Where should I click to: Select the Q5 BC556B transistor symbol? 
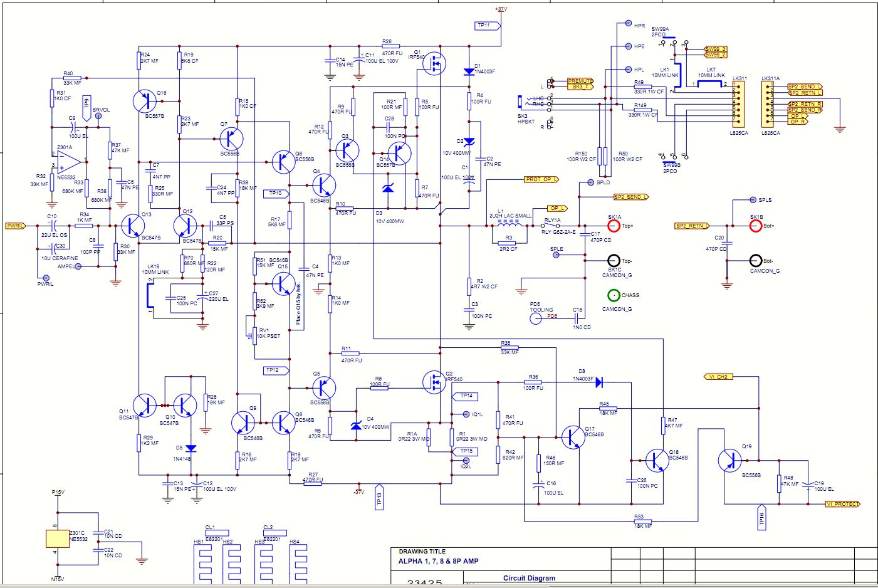[x=323, y=388]
